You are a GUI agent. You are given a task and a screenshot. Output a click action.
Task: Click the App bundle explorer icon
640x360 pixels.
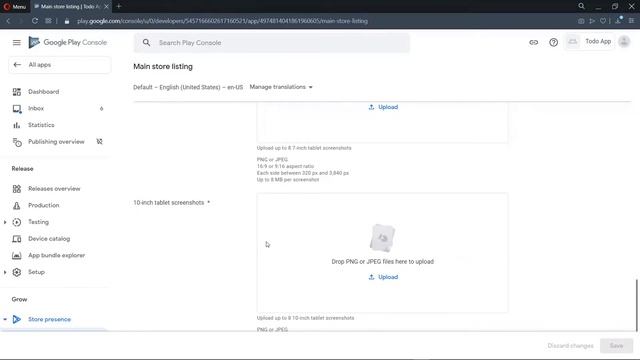[x=17, y=256]
